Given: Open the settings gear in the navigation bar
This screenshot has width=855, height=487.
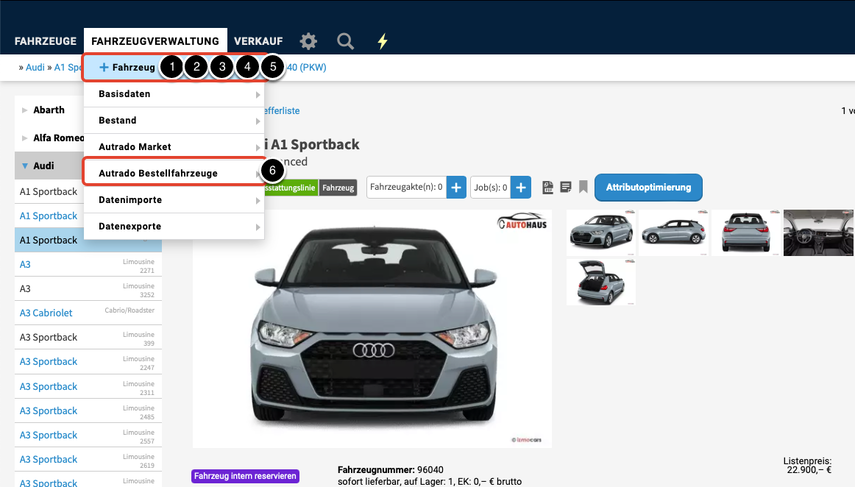Looking at the screenshot, I should tap(308, 41).
